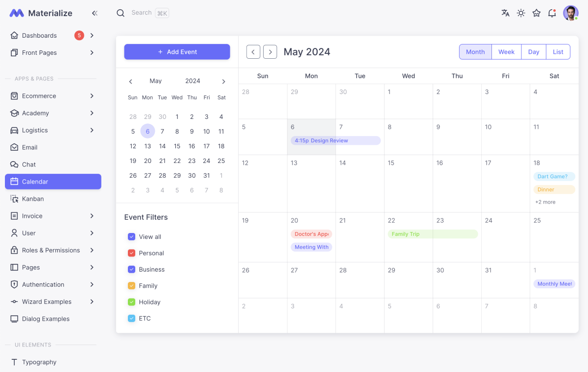Go to next month in the mini calendar

[x=223, y=81]
